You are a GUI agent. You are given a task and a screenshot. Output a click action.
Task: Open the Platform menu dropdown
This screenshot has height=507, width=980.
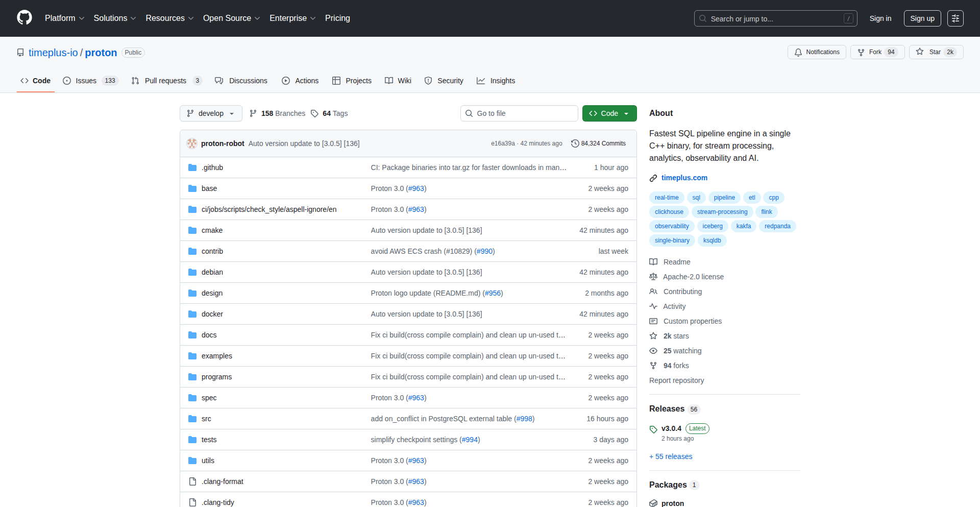click(x=64, y=18)
